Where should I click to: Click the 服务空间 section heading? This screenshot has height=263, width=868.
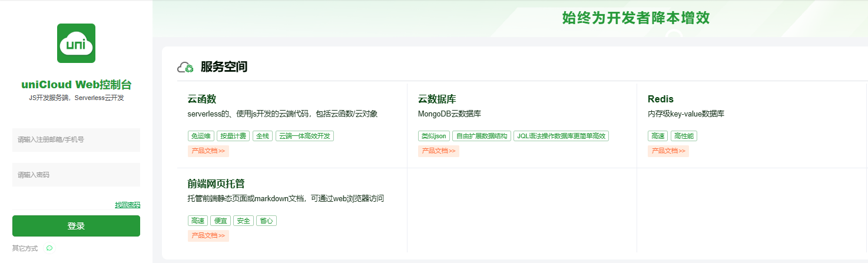(224, 67)
